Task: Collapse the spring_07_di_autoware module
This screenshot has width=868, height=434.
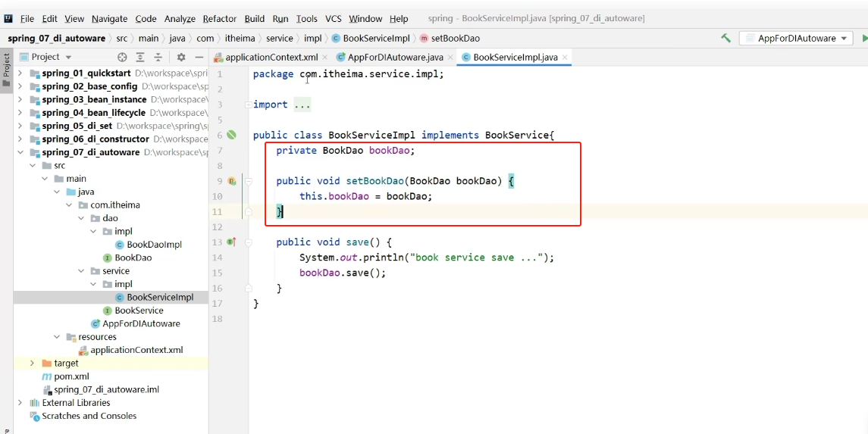Action: pos(20,152)
